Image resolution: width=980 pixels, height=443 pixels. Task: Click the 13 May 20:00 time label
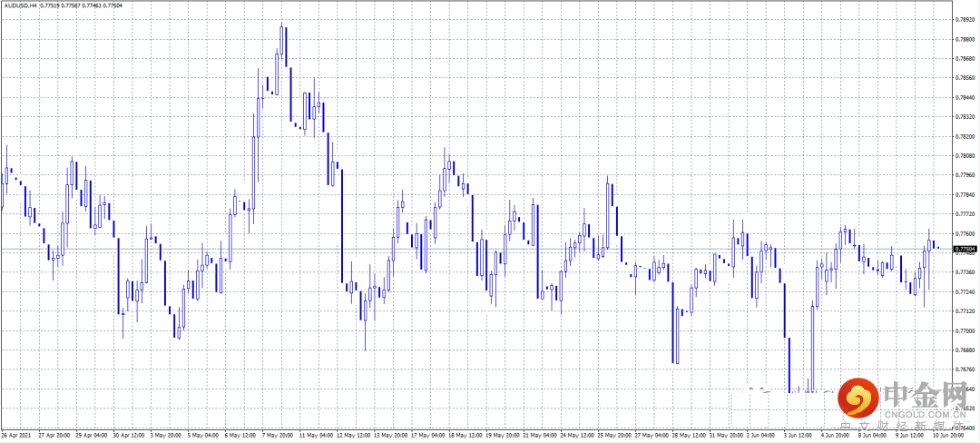[390, 435]
